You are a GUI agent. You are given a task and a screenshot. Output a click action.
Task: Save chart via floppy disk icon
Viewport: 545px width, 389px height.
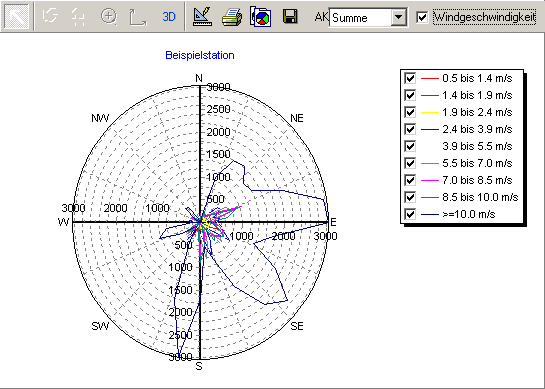tap(290, 16)
